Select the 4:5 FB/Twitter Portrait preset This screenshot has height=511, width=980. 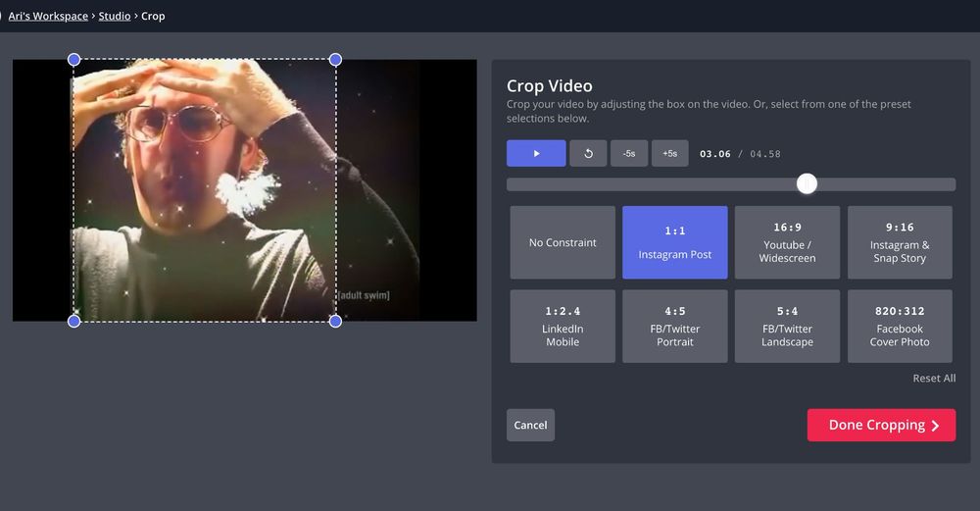pos(675,326)
